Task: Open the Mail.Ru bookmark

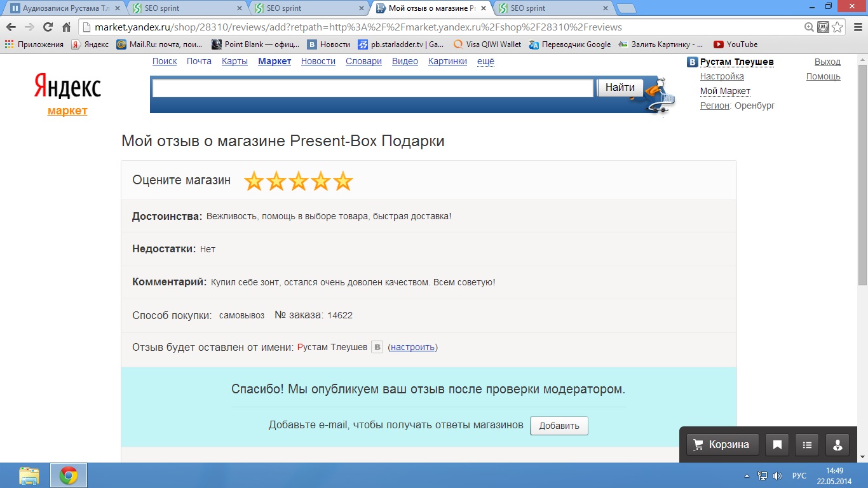Action: click(x=160, y=44)
